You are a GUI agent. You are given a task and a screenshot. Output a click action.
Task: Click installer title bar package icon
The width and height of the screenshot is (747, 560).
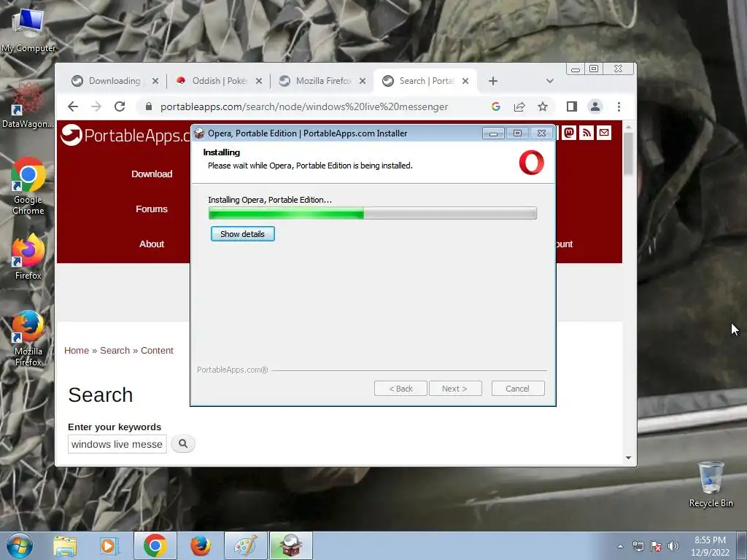pyautogui.click(x=200, y=133)
